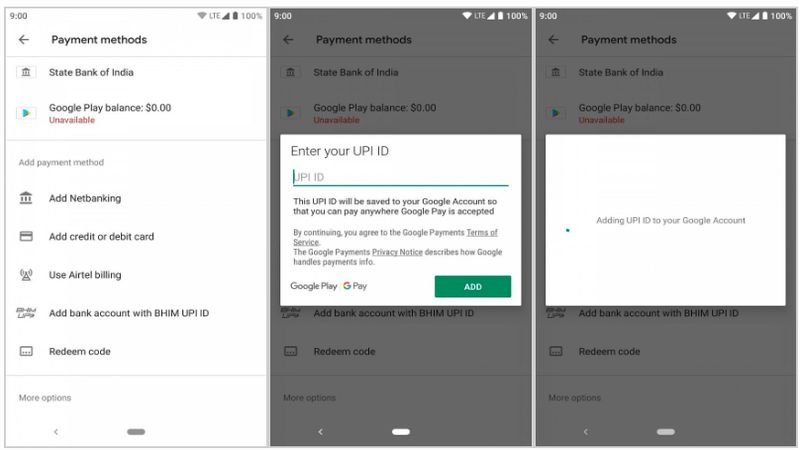Select the Add Netbanking bank icon
Image resolution: width=800 pixels, height=450 pixels.
[26, 197]
